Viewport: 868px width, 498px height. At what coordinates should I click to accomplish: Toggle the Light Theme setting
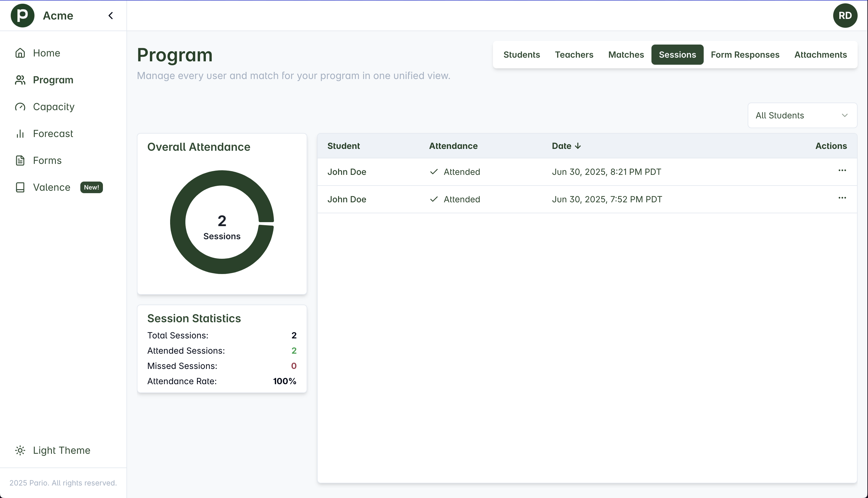(x=61, y=450)
